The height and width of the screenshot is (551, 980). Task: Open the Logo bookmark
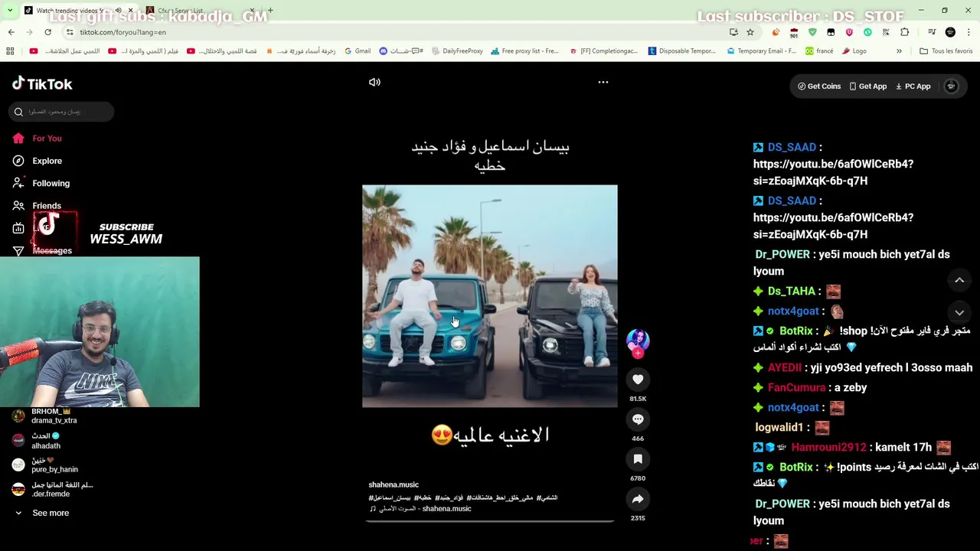[x=854, y=51]
